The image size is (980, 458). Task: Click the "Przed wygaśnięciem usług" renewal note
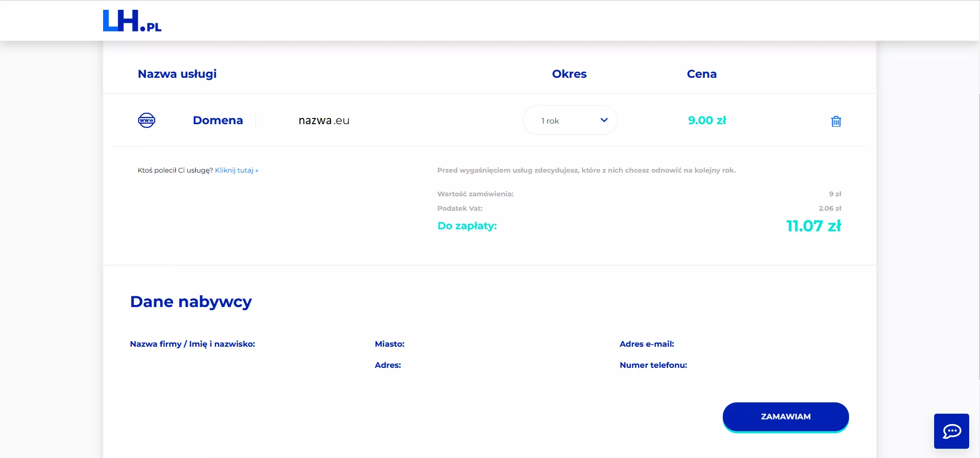(587, 171)
